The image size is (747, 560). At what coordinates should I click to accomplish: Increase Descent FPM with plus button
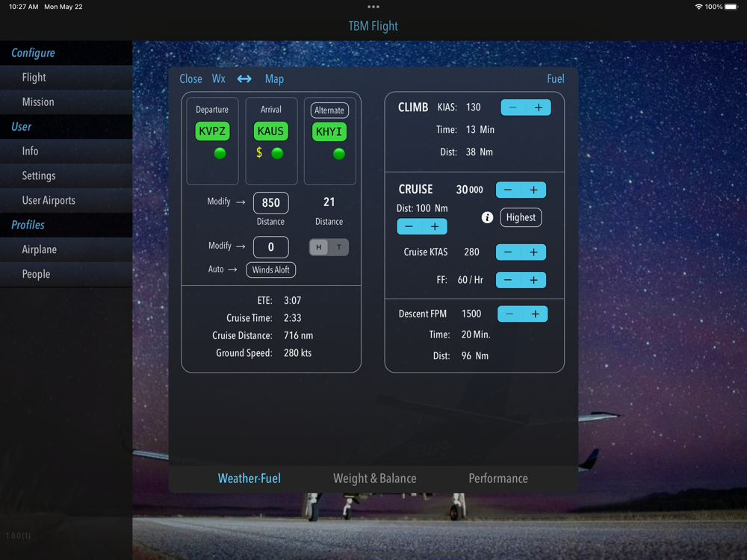tap(535, 314)
